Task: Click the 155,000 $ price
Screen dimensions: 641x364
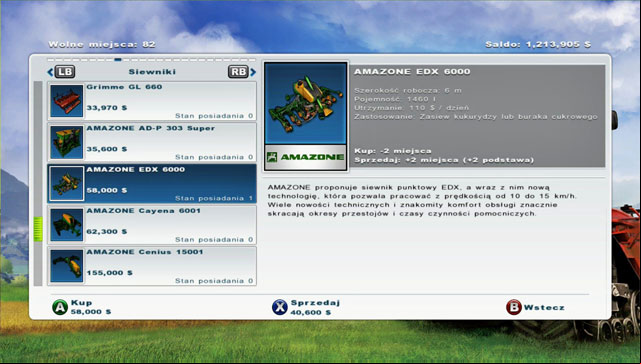Action: [109, 273]
